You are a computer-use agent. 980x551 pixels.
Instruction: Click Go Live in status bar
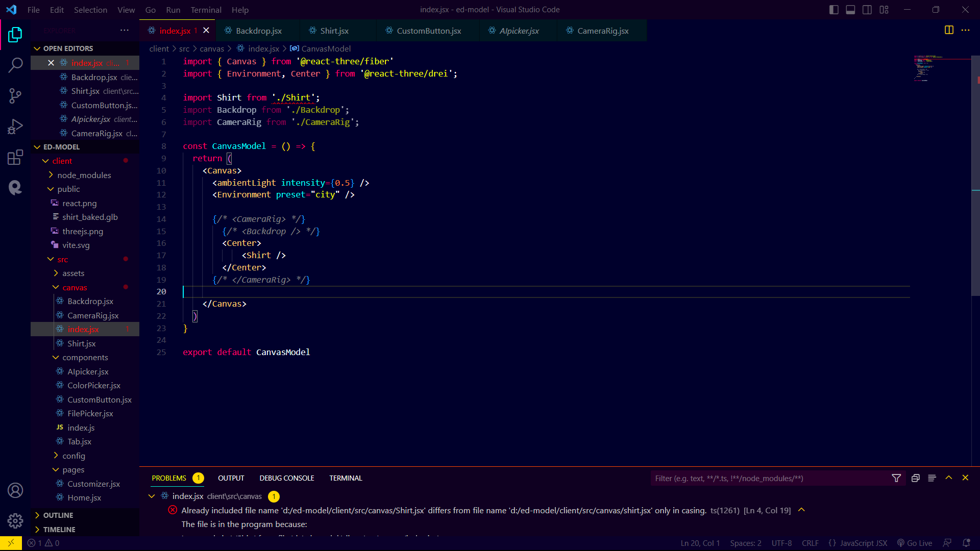915,543
